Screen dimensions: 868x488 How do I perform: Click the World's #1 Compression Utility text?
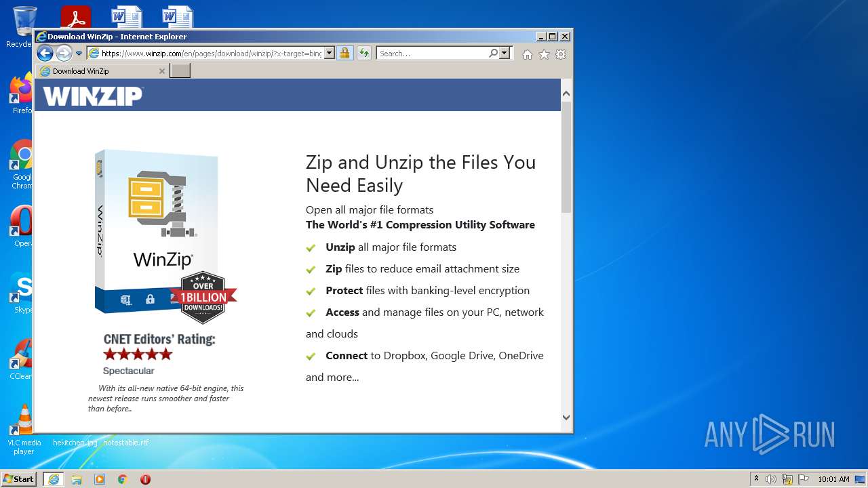click(x=420, y=225)
